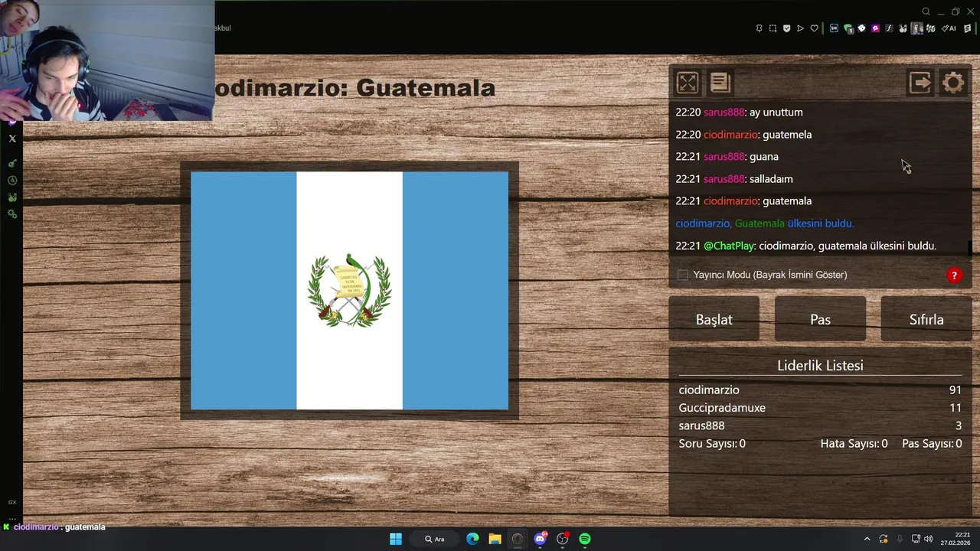Click the exit arrow icon in game panel
Image resolution: width=980 pixels, height=551 pixels.
(920, 83)
